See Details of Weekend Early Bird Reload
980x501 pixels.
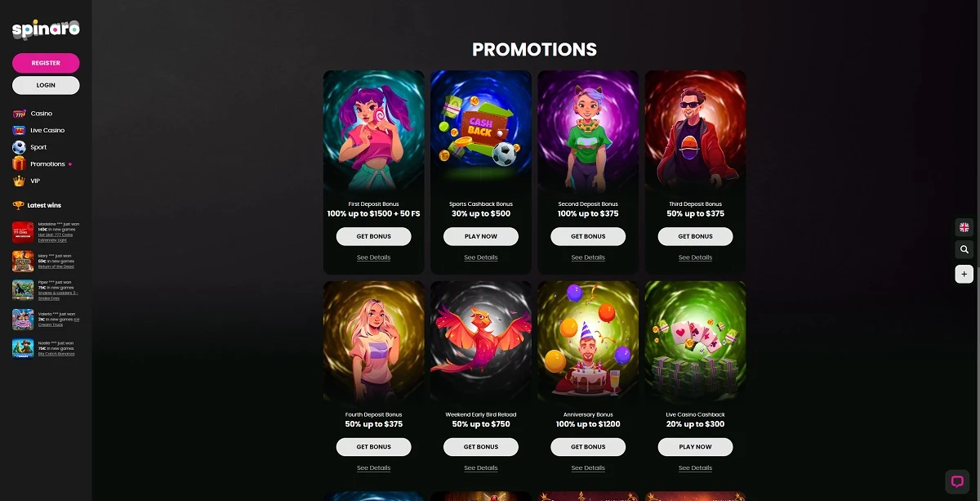point(481,468)
